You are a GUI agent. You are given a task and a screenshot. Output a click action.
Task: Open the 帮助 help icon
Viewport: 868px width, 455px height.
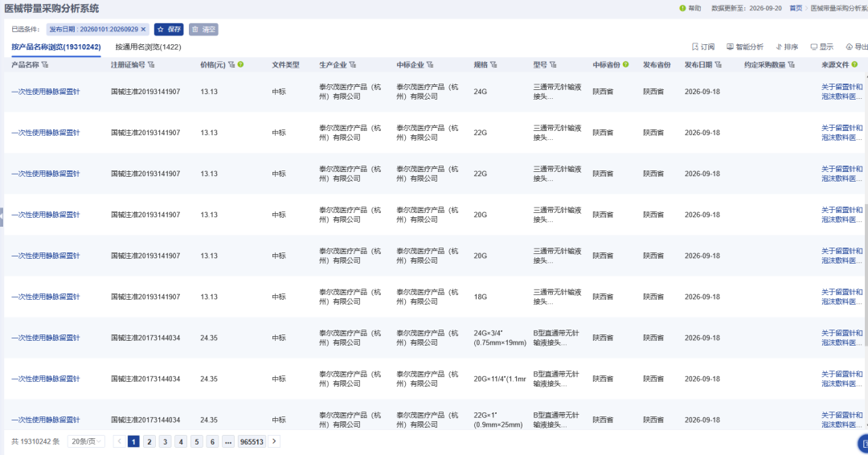682,8
